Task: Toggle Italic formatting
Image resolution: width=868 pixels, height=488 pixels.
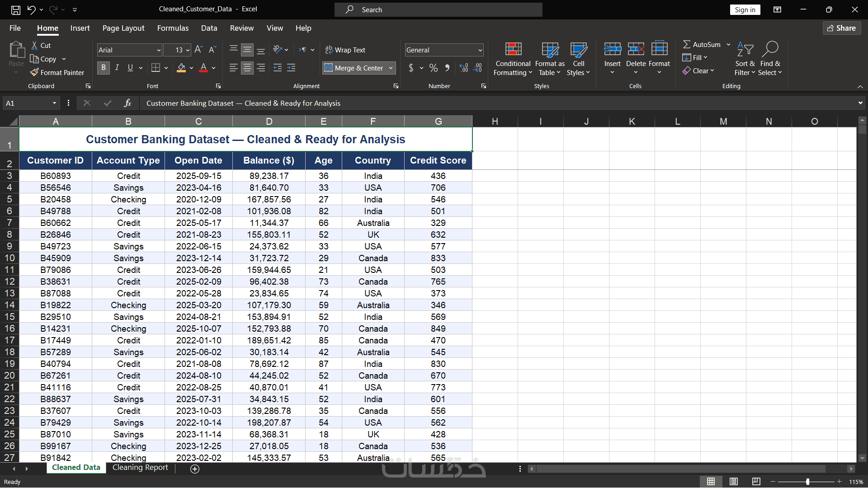Action: coord(117,68)
